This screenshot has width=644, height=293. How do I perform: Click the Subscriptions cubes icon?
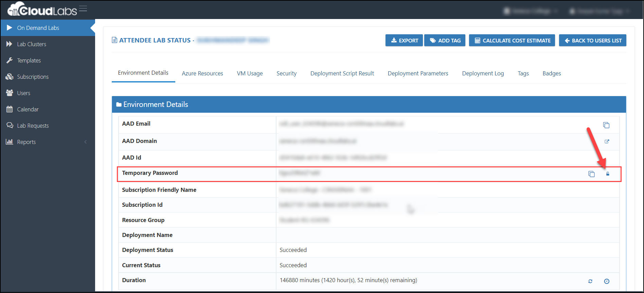[10, 77]
